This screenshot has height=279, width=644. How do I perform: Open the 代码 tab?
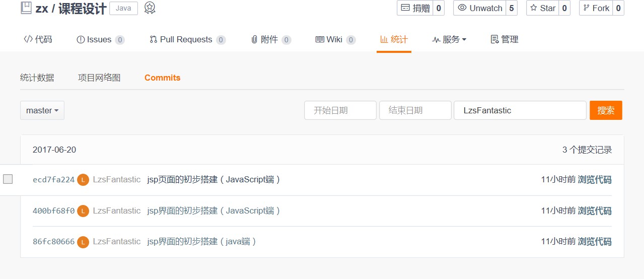coord(38,39)
